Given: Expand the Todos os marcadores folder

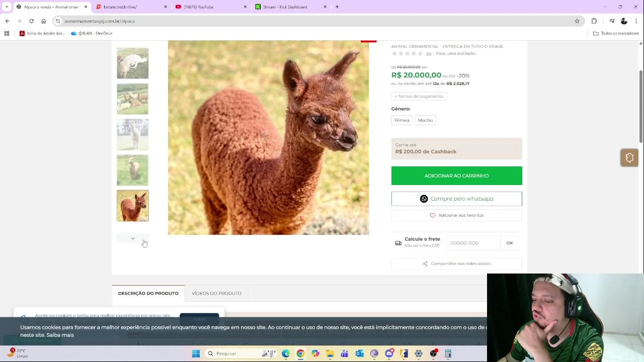Looking at the screenshot, I should pos(616,33).
